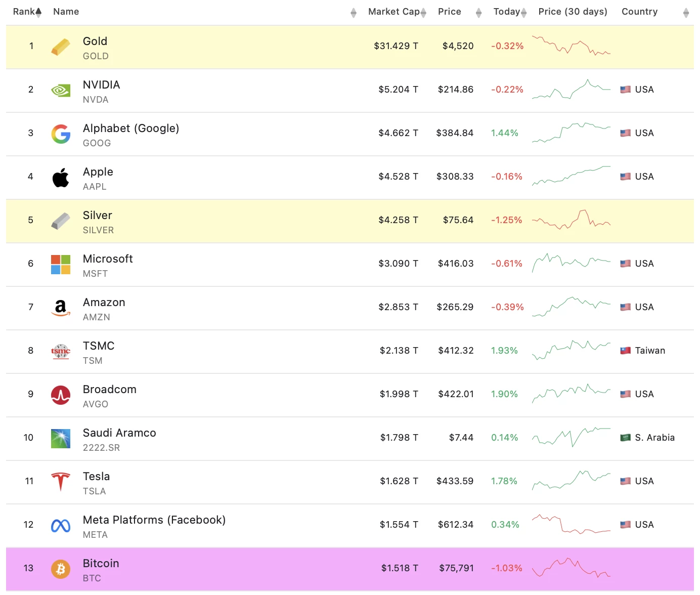Open the TSMC company link
The height and width of the screenshot is (595, 700).
pos(99,346)
